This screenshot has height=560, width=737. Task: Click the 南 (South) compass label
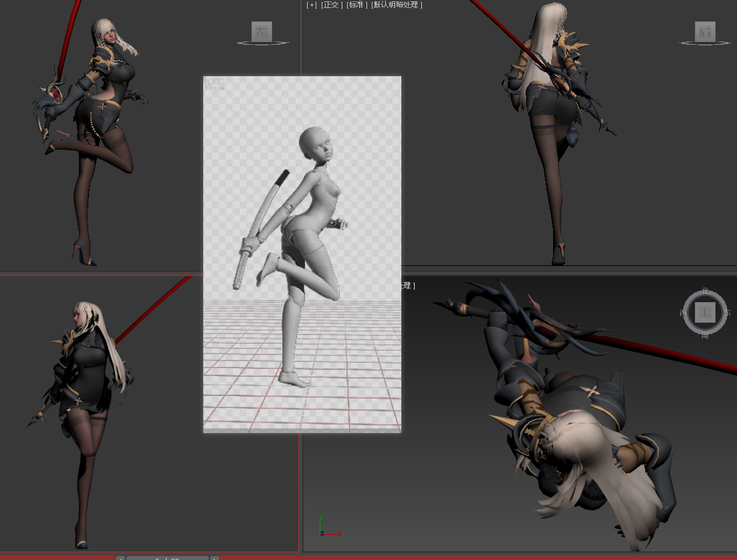point(705,335)
